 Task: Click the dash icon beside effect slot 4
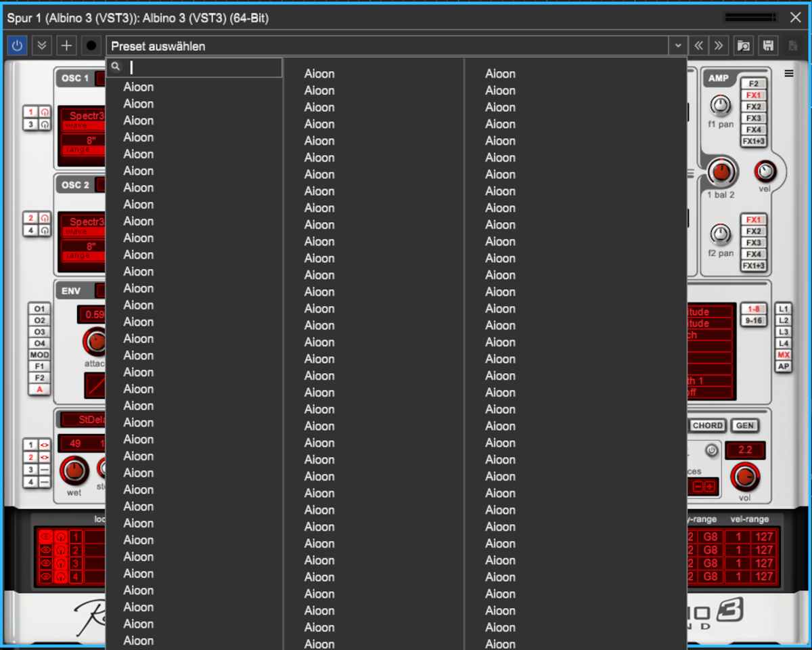(45, 482)
